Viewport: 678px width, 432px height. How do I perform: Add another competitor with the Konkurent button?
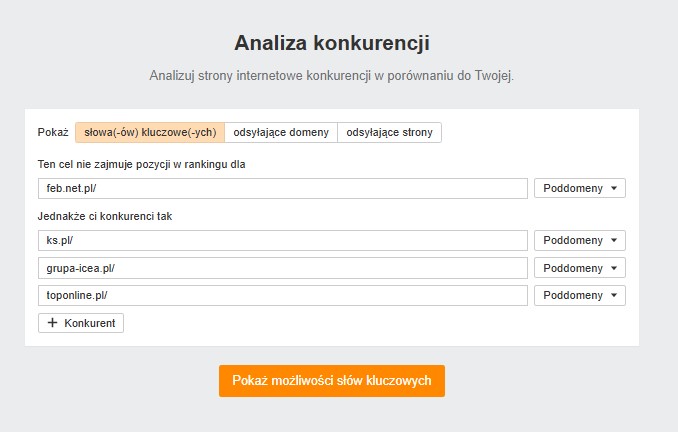click(x=81, y=323)
